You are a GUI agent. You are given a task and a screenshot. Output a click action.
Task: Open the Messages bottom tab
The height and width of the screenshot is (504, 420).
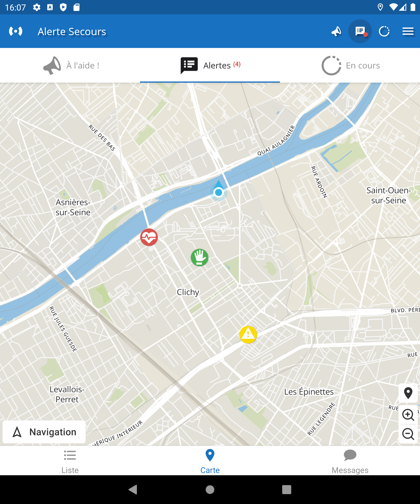click(350, 461)
